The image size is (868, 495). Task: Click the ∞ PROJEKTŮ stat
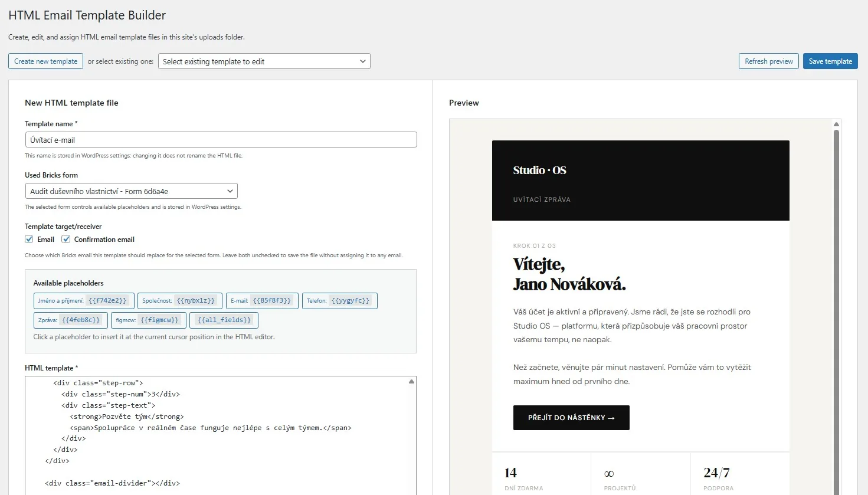tap(620, 480)
